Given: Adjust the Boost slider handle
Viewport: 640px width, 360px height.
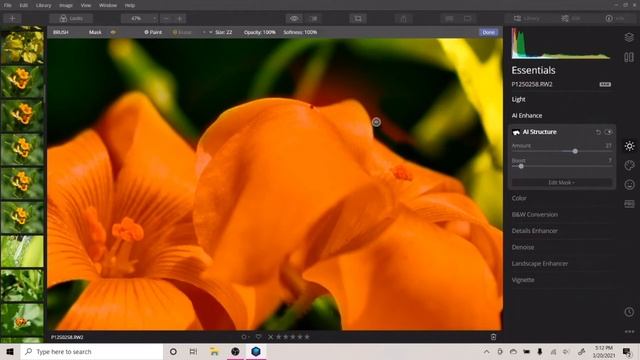Looking at the screenshot, I should tap(521, 166).
